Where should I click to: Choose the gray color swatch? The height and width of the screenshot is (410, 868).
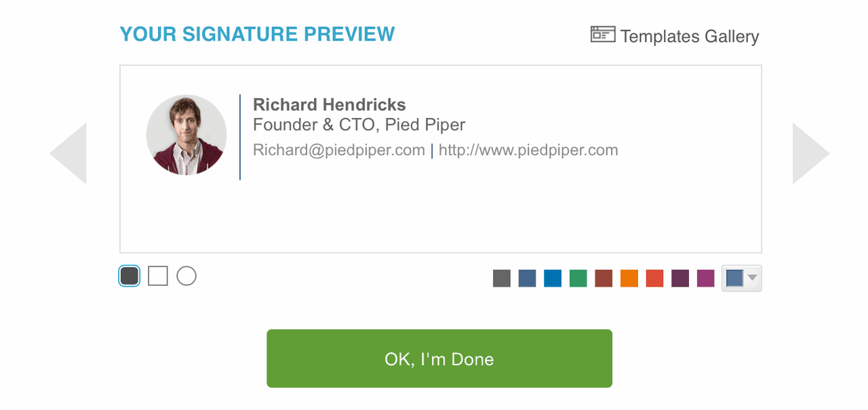pos(502,279)
